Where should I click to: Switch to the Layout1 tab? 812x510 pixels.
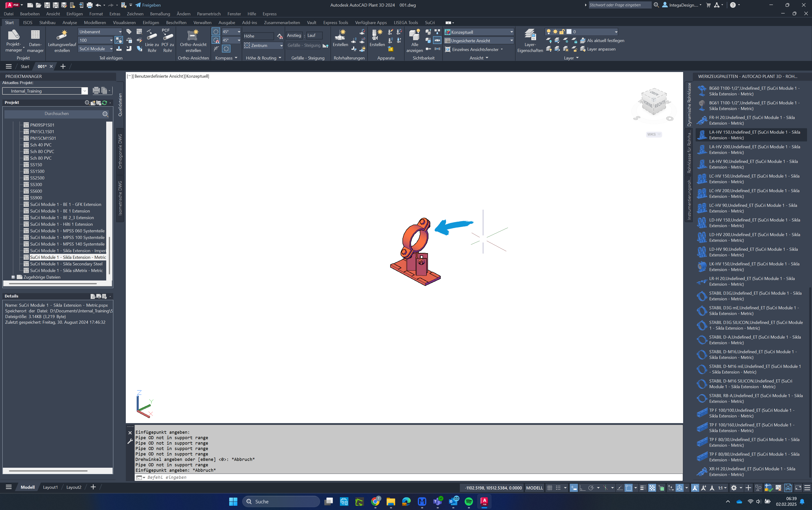(50, 487)
